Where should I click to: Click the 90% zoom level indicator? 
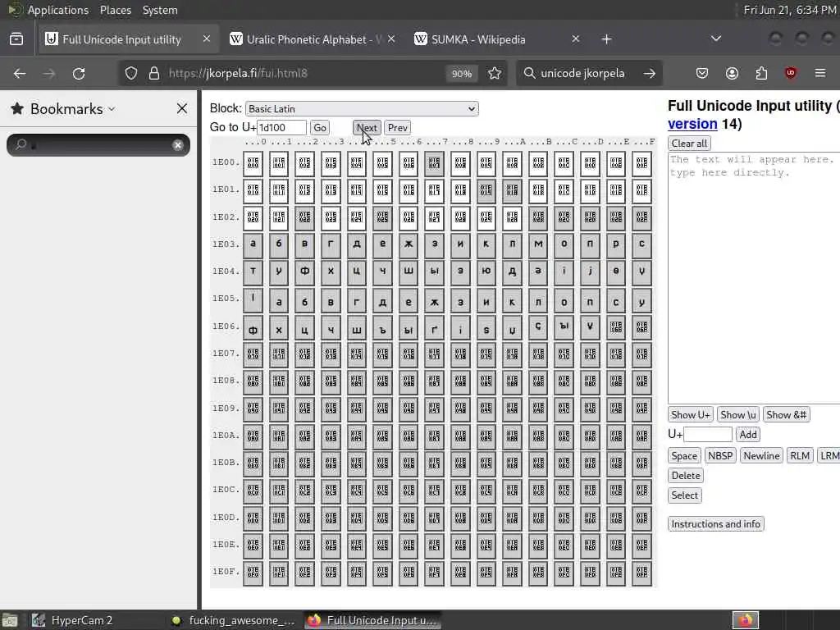[461, 74]
